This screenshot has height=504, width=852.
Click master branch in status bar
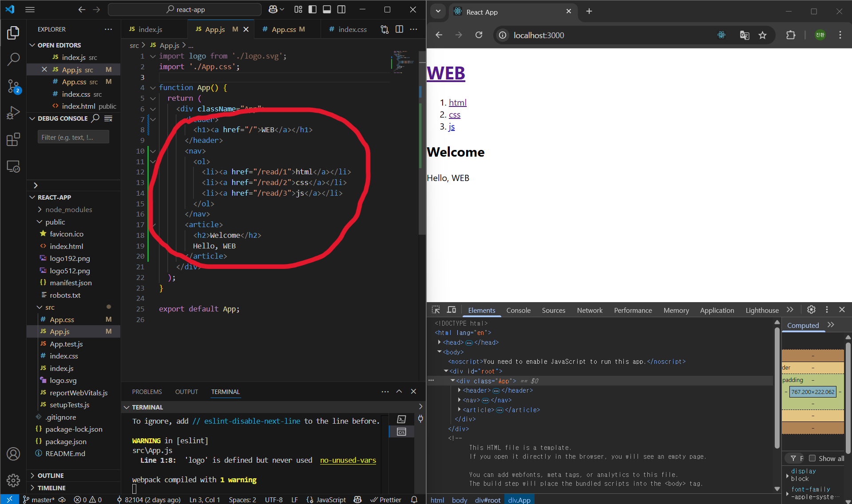click(39, 500)
